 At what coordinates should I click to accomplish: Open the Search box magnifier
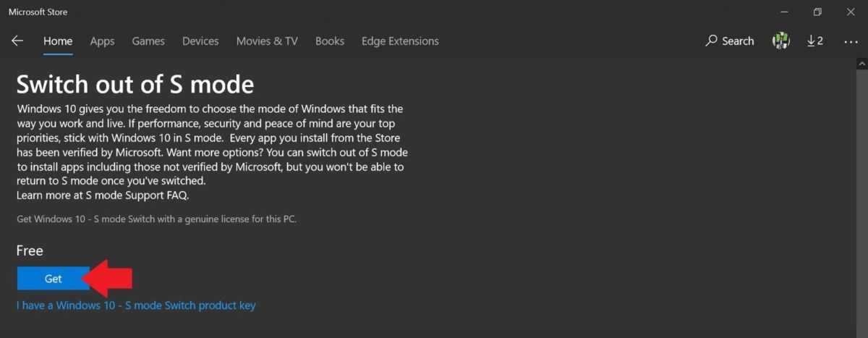click(712, 41)
